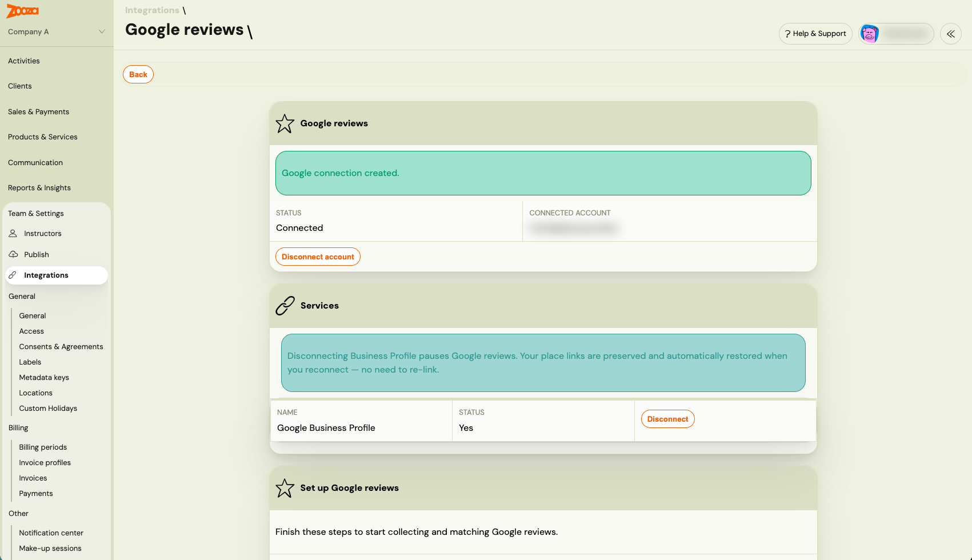
Task: Click the 'Billing' group heading in sidebar
Action: coord(18,428)
